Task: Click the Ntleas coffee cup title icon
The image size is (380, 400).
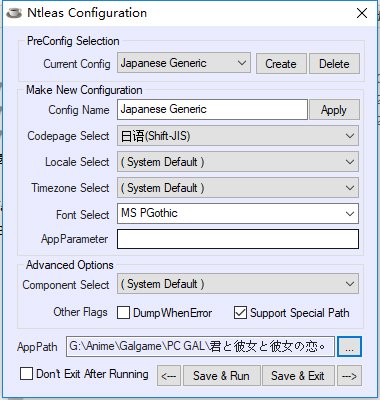Action: pyautogui.click(x=14, y=13)
